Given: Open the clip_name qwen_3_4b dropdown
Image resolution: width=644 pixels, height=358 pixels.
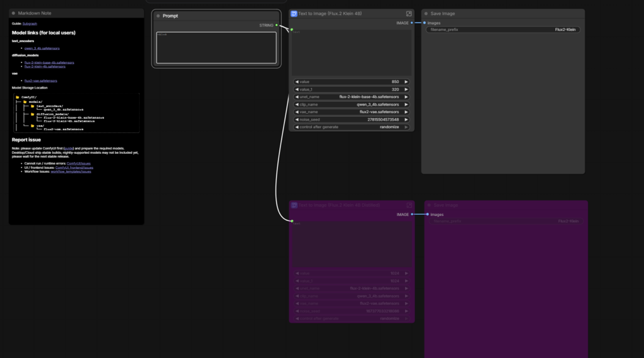Looking at the screenshot, I should [352, 104].
